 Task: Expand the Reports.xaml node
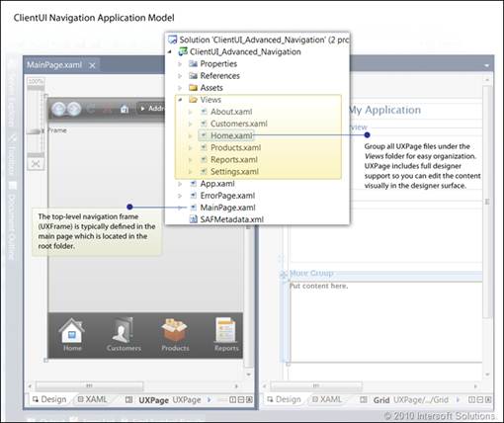click(x=191, y=160)
